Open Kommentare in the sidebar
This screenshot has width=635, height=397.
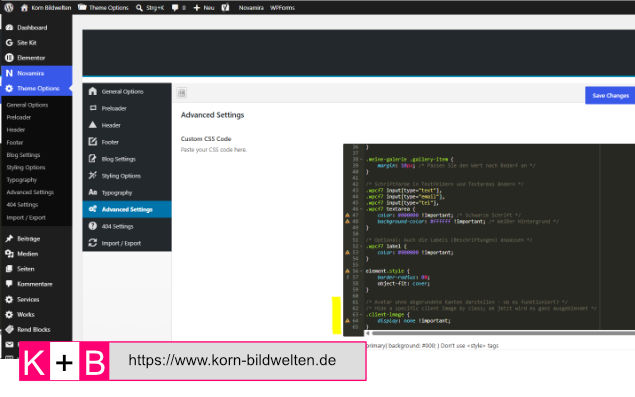click(x=36, y=284)
